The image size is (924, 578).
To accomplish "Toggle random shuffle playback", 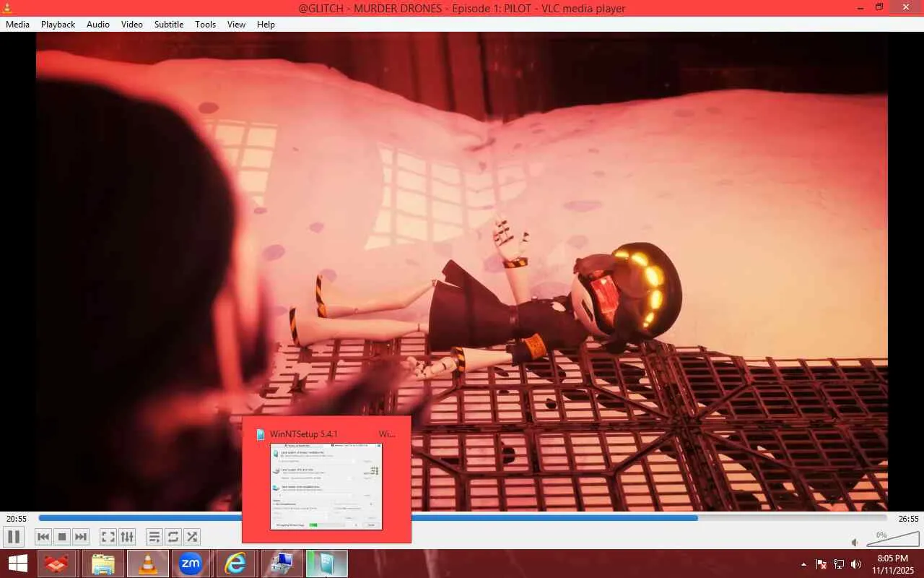I will [x=192, y=537].
